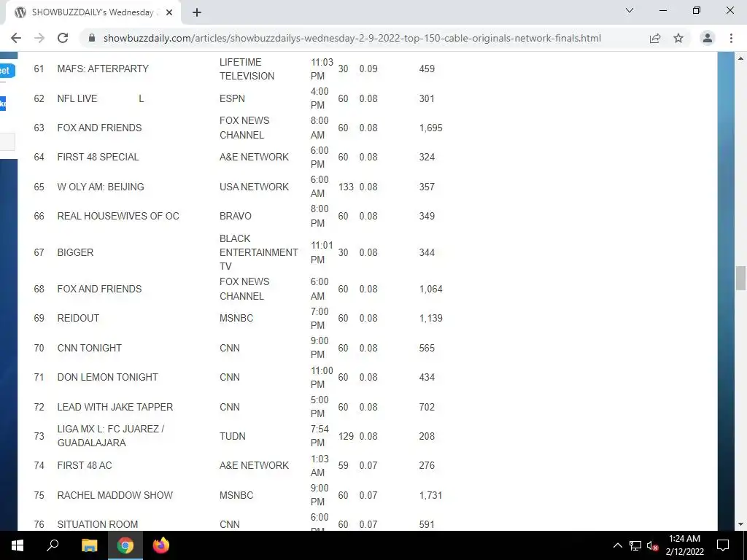The image size is (747, 560).
Task: Share this page via toolbar icon
Action: coord(655,38)
